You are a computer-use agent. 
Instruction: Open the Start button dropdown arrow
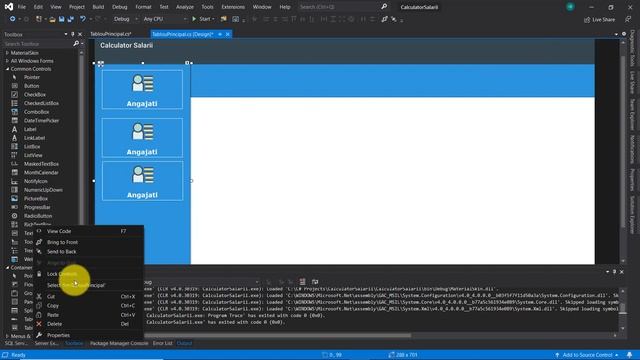tap(213, 19)
